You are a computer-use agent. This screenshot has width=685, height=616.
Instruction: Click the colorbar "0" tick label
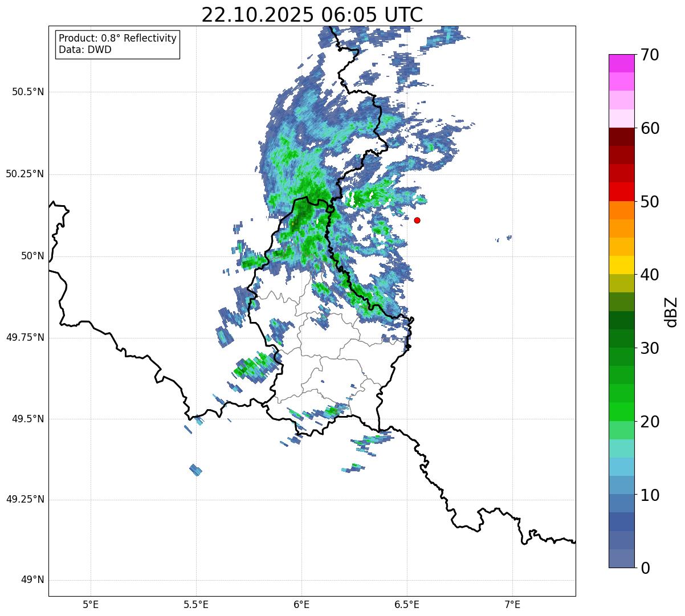645,568
